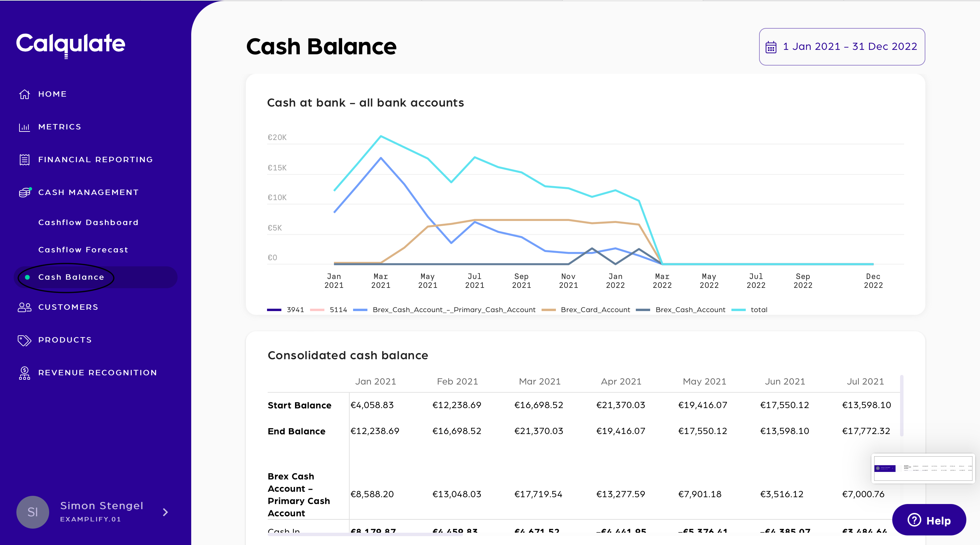Click the Products tag icon
This screenshot has height=545, width=980.
[x=24, y=340]
